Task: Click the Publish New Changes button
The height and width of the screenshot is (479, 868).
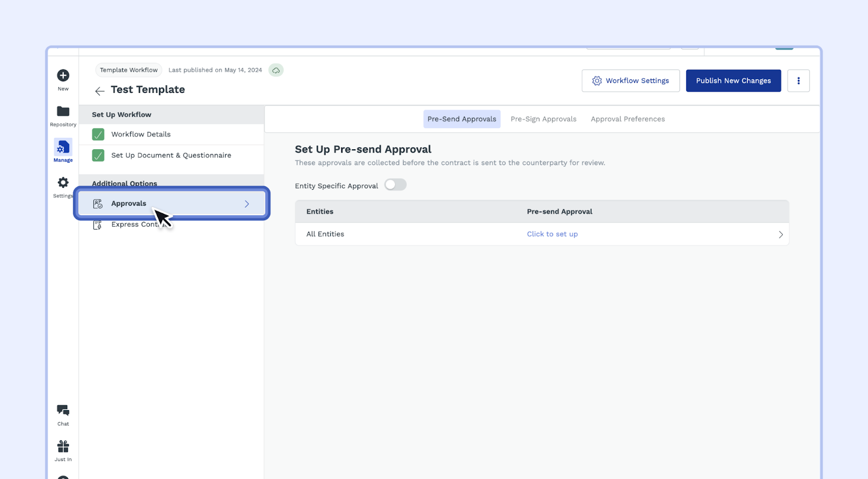Action: pos(733,81)
